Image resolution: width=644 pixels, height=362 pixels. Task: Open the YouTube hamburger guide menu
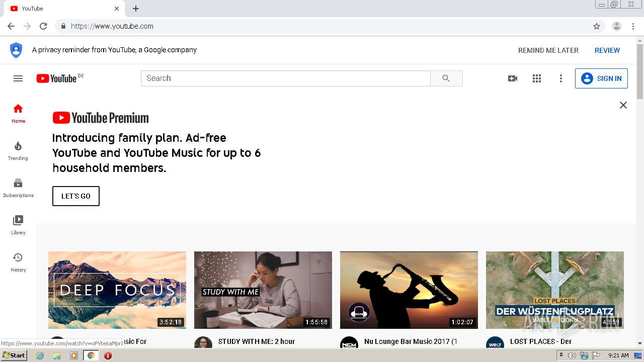18,78
